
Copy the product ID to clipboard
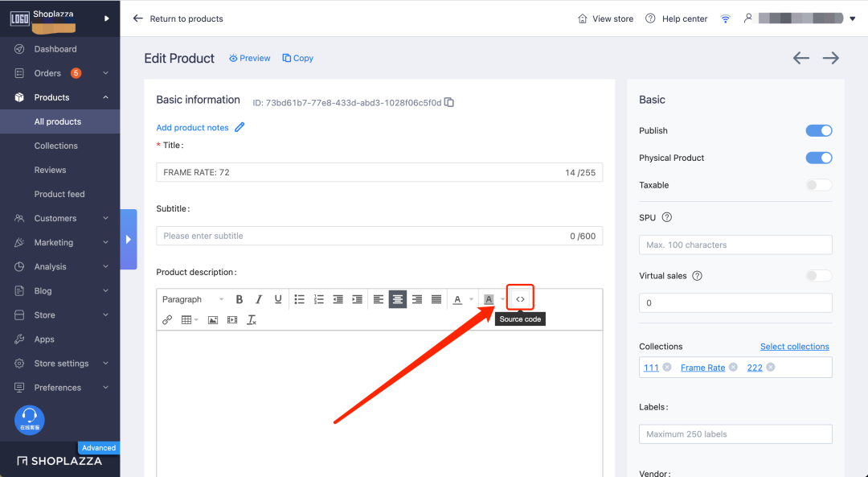pyautogui.click(x=449, y=102)
